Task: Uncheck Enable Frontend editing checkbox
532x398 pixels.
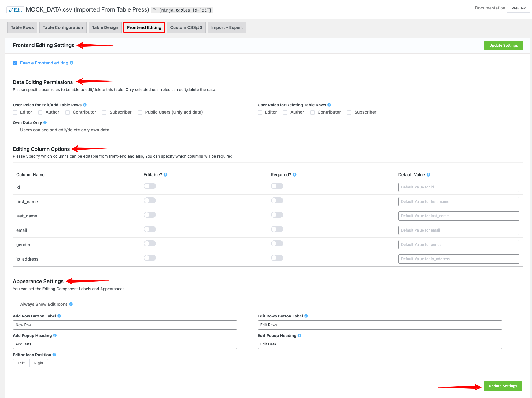Action: pos(15,63)
